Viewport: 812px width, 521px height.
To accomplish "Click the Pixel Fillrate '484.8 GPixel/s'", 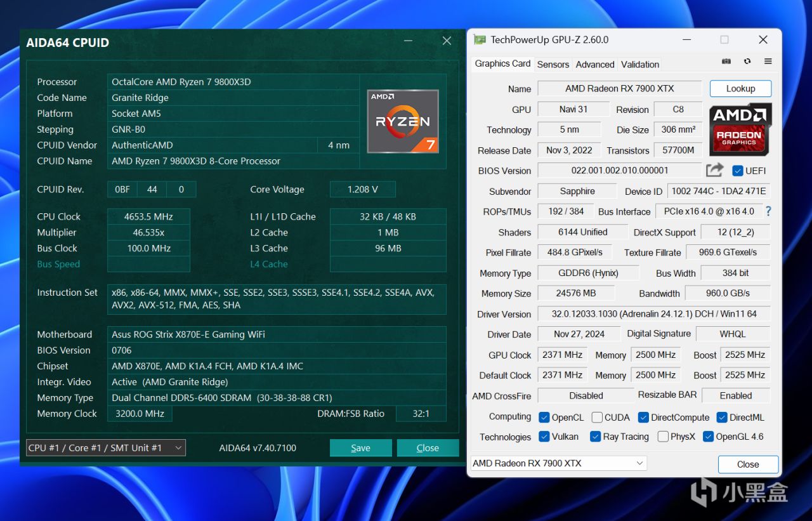I will click(575, 252).
